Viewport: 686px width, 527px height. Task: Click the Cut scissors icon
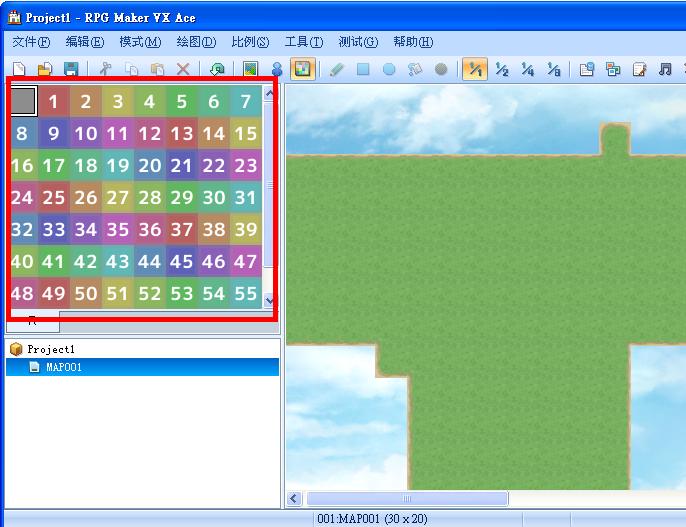tap(105, 69)
